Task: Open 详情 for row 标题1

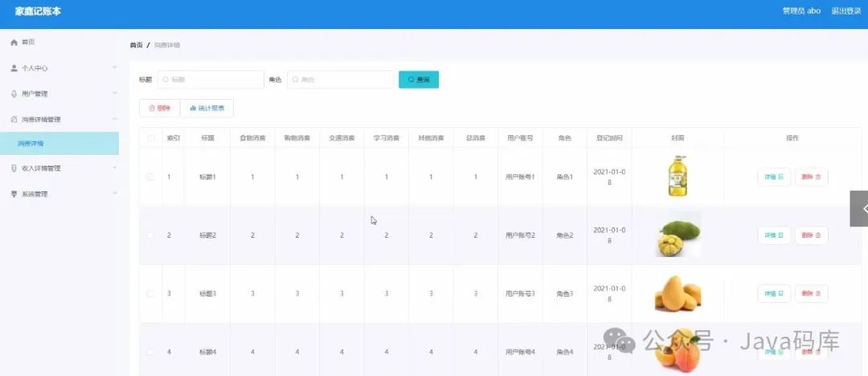Action: pyautogui.click(x=774, y=178)
